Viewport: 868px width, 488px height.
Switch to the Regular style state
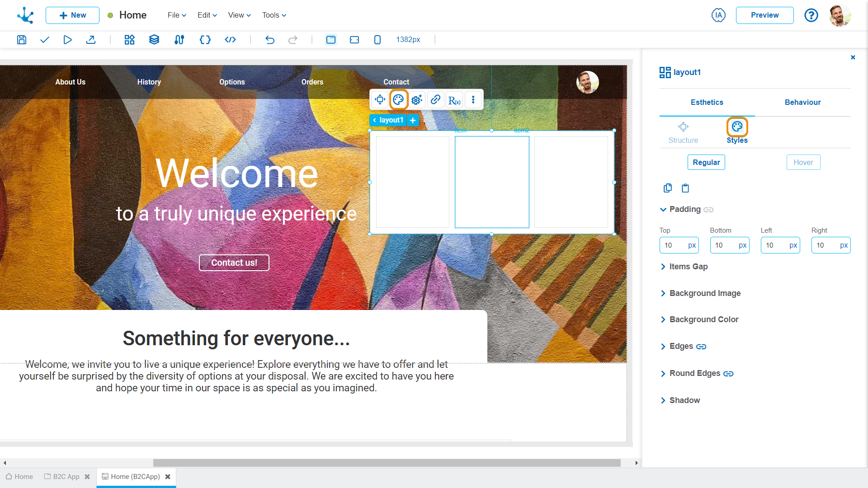click(x=707, y=161)
